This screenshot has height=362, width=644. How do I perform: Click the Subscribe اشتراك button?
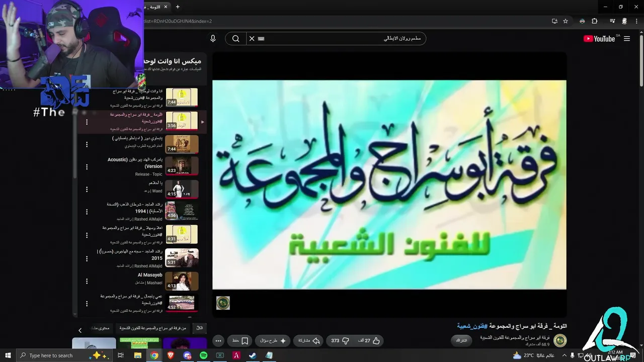point(461,341)
